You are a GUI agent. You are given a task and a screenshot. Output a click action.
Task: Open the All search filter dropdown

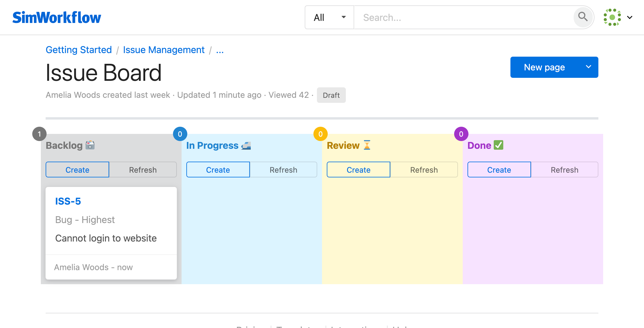(329, 18)
